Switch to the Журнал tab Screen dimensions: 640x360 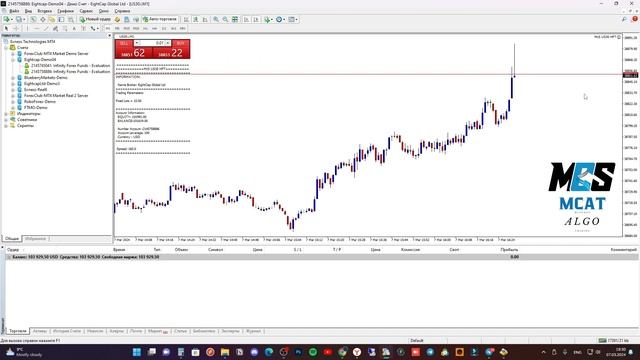tap(253, 331)
